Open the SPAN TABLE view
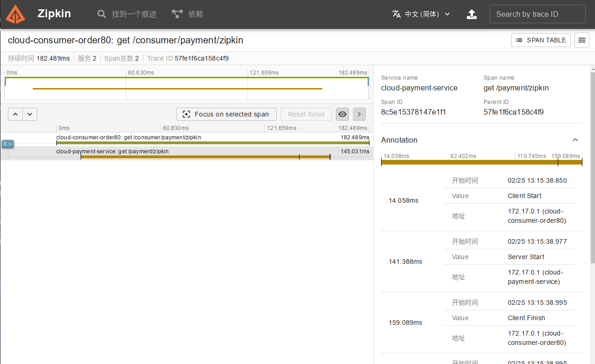This screenshot has width=595, height=364. click(x=541, y=40)
